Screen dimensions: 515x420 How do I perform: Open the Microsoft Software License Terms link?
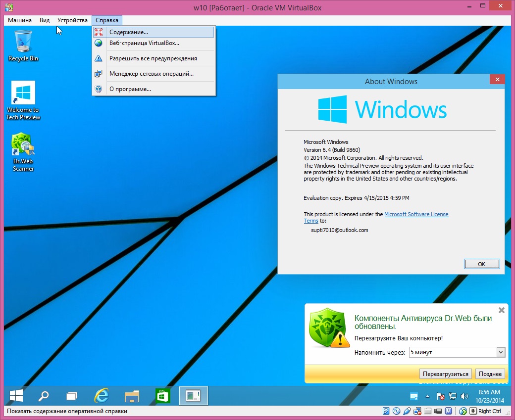tap(416, 214)
